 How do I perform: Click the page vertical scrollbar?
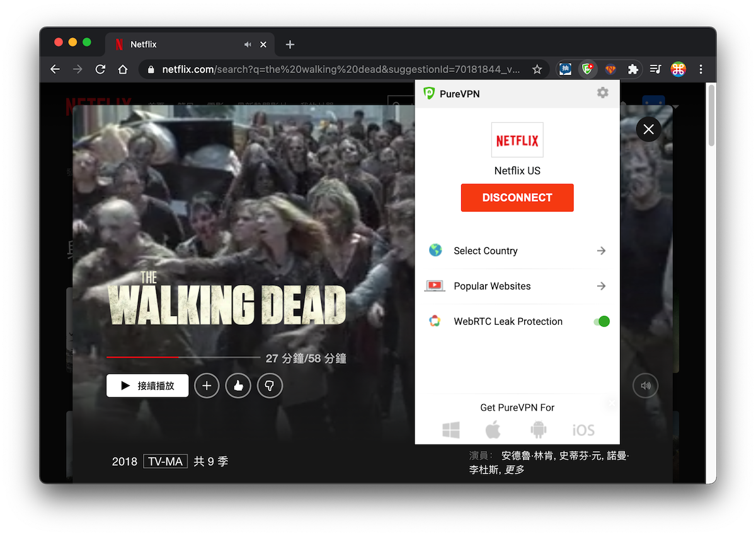(711, 116)
